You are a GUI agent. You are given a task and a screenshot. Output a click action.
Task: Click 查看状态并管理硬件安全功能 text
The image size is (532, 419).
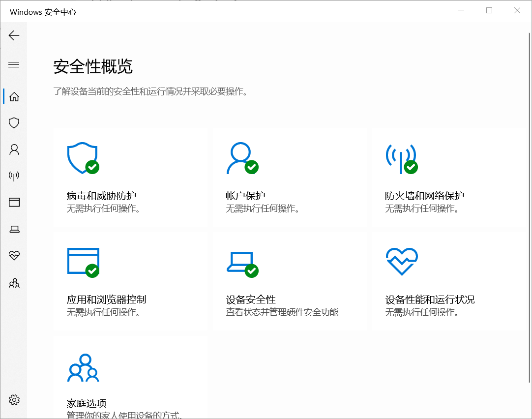[x=282, y=312]
